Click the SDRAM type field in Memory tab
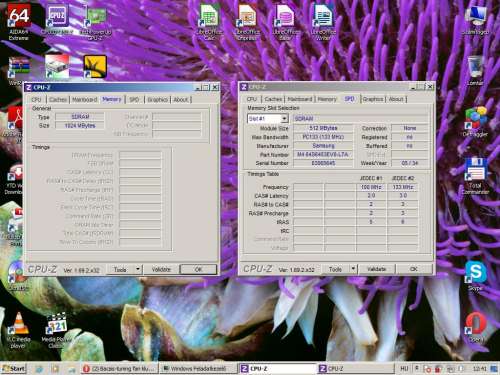This screenshot has width=500, height=375. click(80, 117)
